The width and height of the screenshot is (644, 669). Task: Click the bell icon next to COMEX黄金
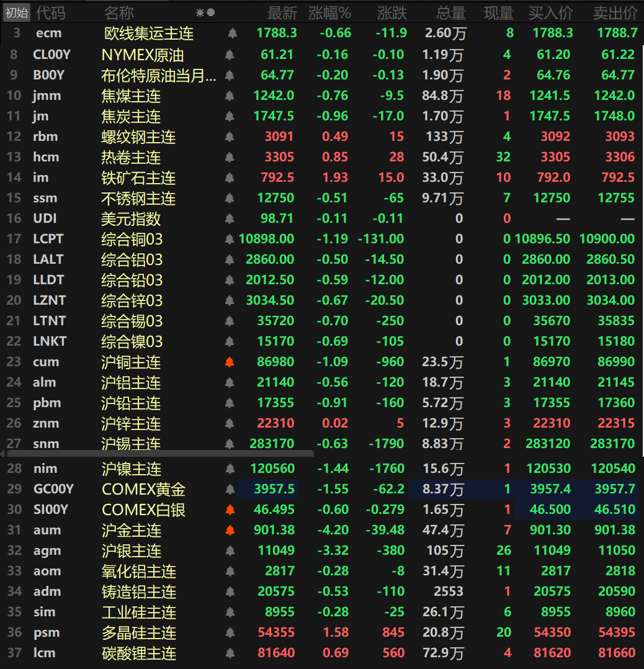pos(230,490)
